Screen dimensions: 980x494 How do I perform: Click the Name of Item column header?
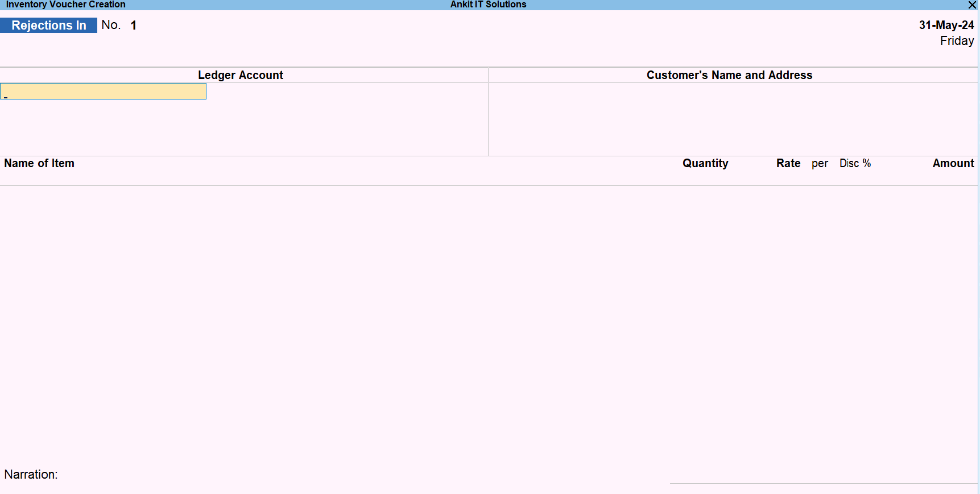(x=39, y=163)
